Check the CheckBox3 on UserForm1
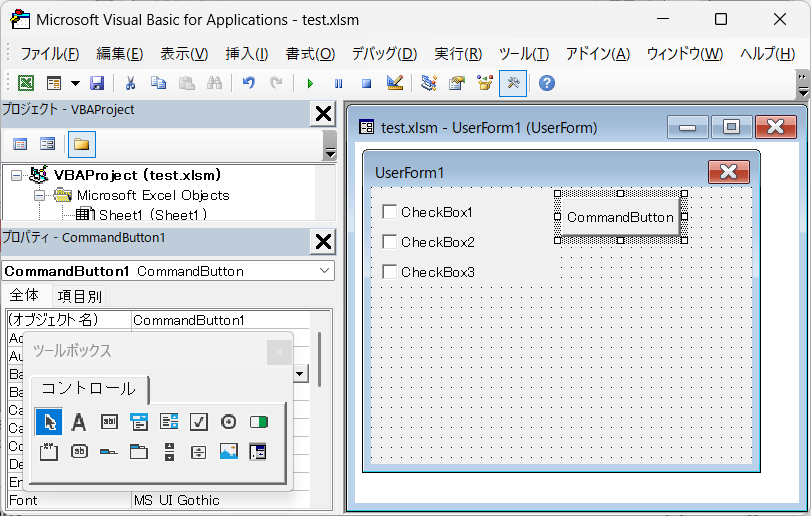The image size is (811, 516). (x=389, y=272)
